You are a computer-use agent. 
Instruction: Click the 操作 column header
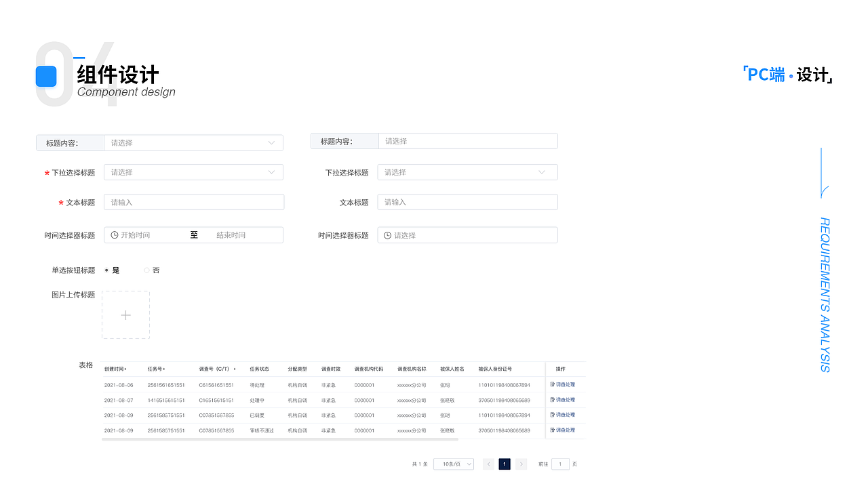[561, 369]
